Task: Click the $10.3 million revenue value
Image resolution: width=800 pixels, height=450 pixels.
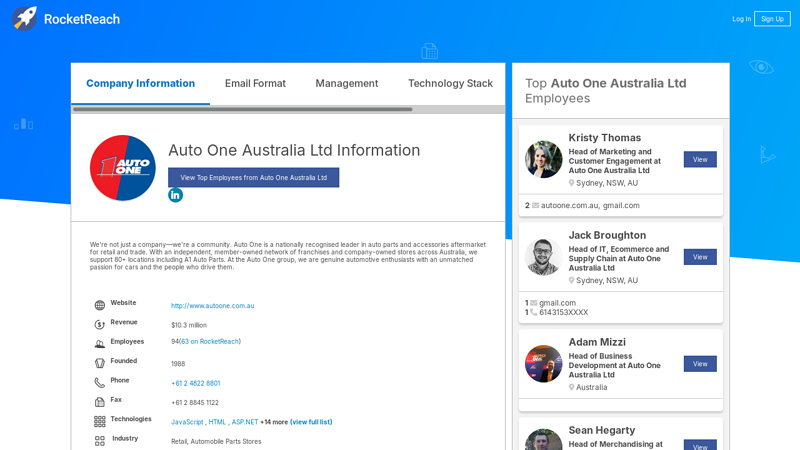Action: (189, 325)
